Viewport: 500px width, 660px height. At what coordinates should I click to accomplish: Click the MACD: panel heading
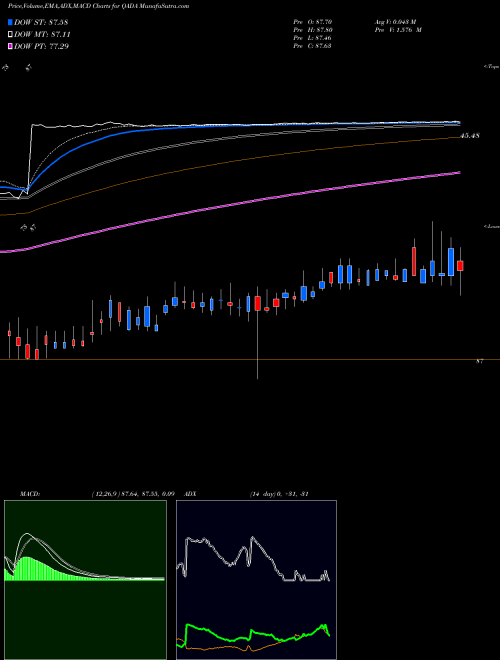(30, 494)
